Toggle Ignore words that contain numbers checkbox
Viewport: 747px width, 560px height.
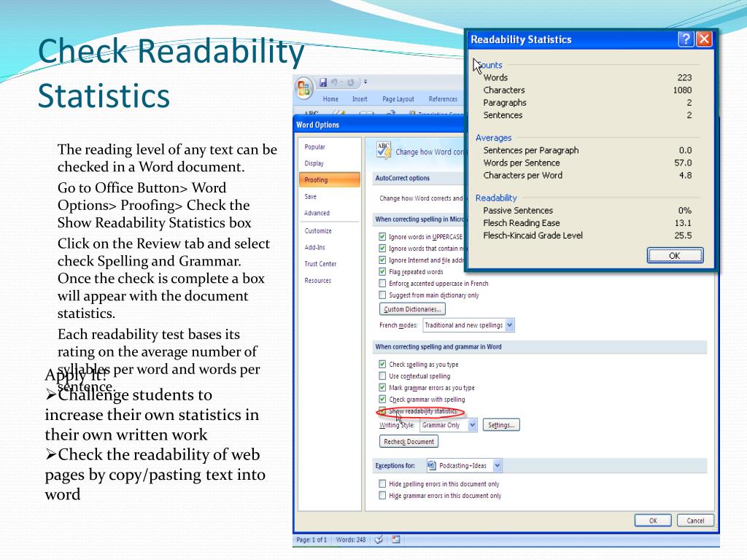[382, 248]
